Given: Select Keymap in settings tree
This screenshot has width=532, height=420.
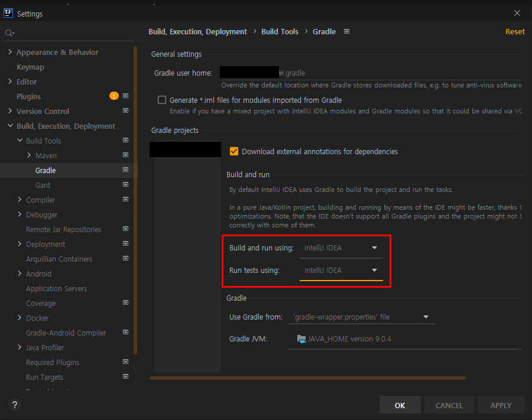Looking at the screenshot, I should (30, 67).
